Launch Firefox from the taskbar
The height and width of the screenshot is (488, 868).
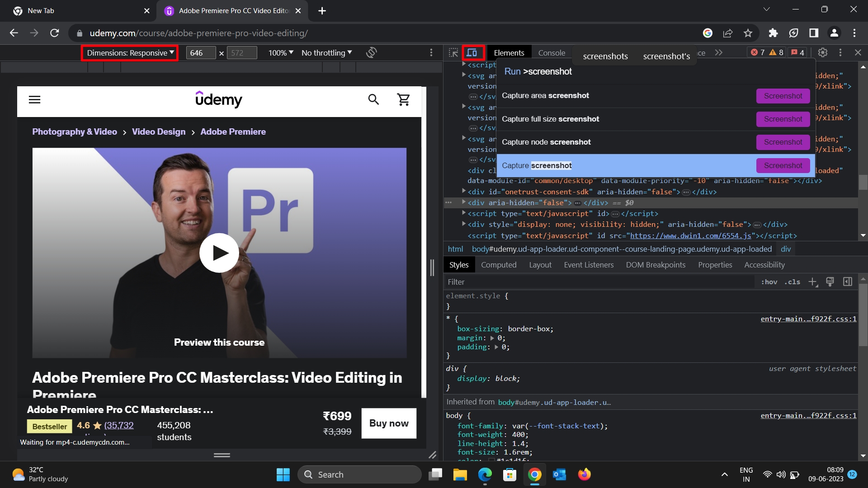[584, 474]
